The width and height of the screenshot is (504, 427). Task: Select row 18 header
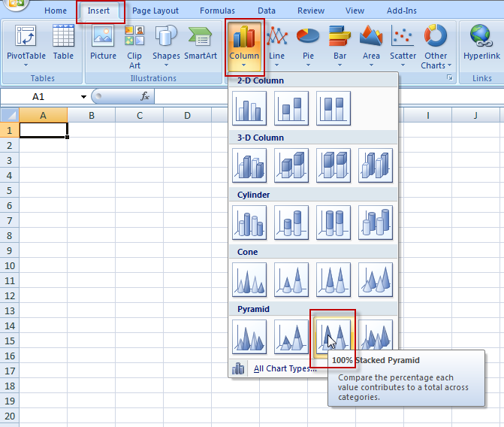pyautogui.click(x=10, y=386)
